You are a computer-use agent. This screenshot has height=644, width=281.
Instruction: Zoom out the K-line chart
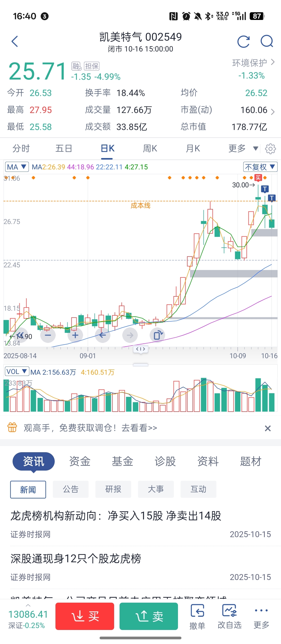(x=48, y=335)
